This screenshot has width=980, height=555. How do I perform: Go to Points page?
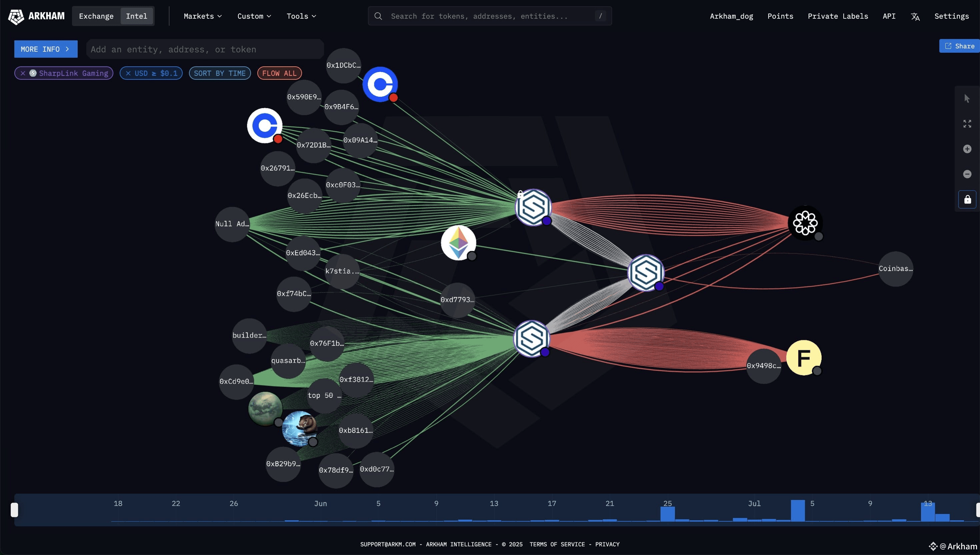point(780,16)
